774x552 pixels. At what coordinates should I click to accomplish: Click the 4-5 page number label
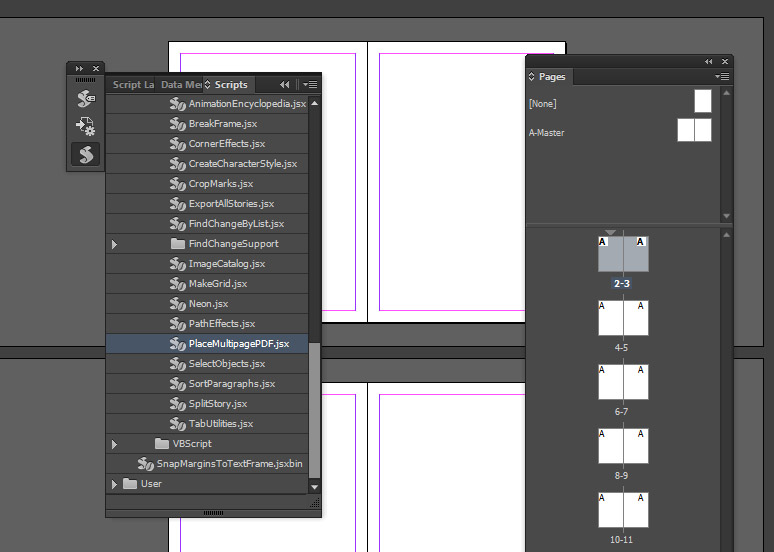point(621,348)
